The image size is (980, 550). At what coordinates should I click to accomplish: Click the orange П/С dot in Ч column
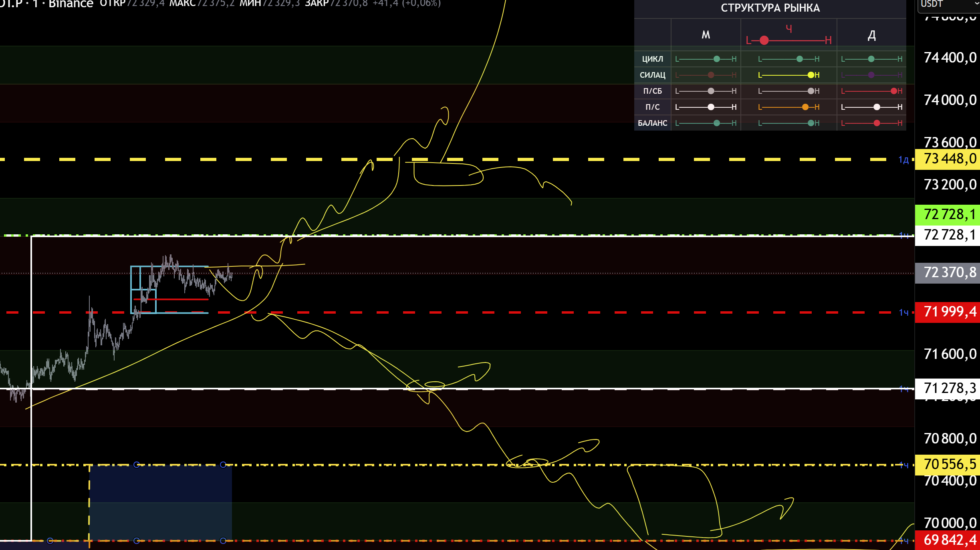(805, 107)
